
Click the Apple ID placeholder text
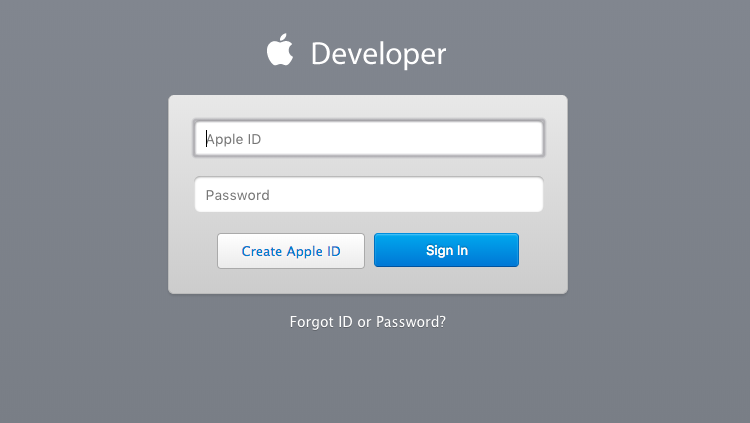click(233, 139)
